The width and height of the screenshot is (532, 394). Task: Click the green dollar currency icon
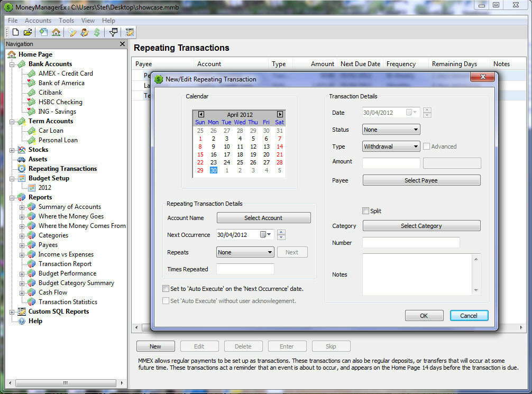click(x=97, y=32)
